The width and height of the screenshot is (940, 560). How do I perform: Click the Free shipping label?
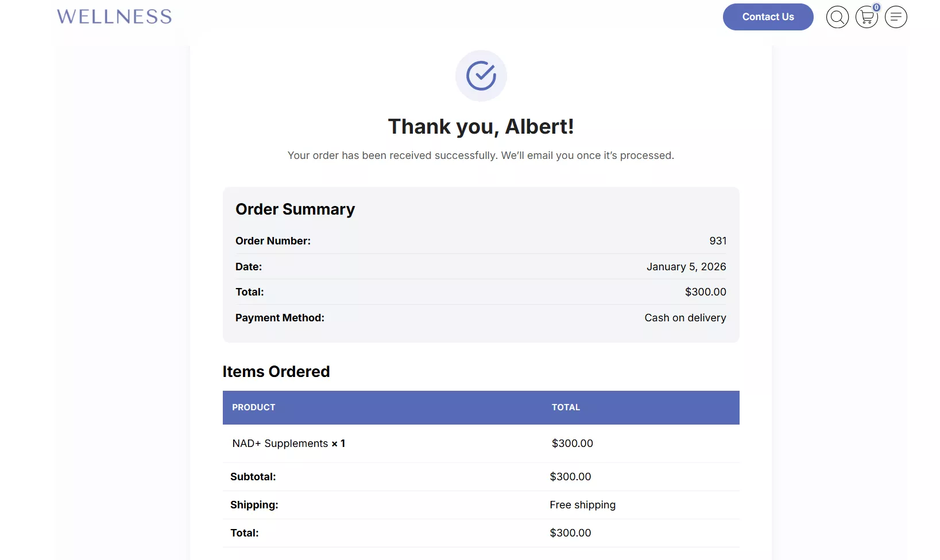pos(582,505)
